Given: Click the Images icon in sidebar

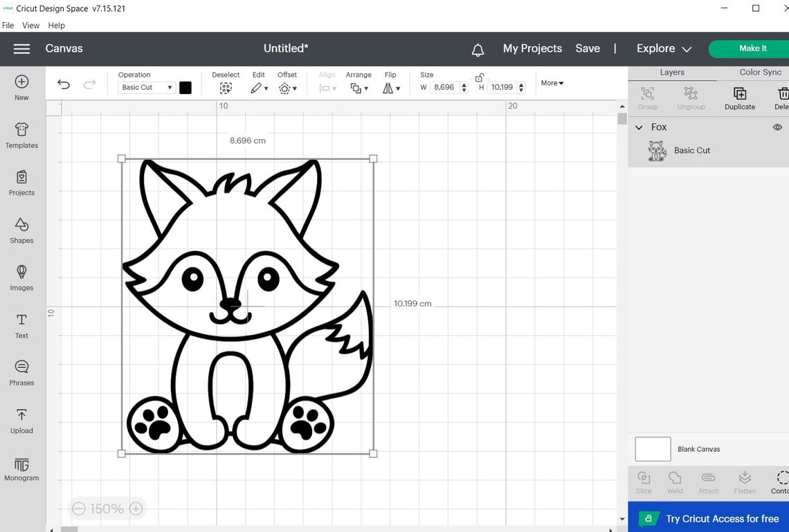Looking at the screenshot, I should pos(21,278).
